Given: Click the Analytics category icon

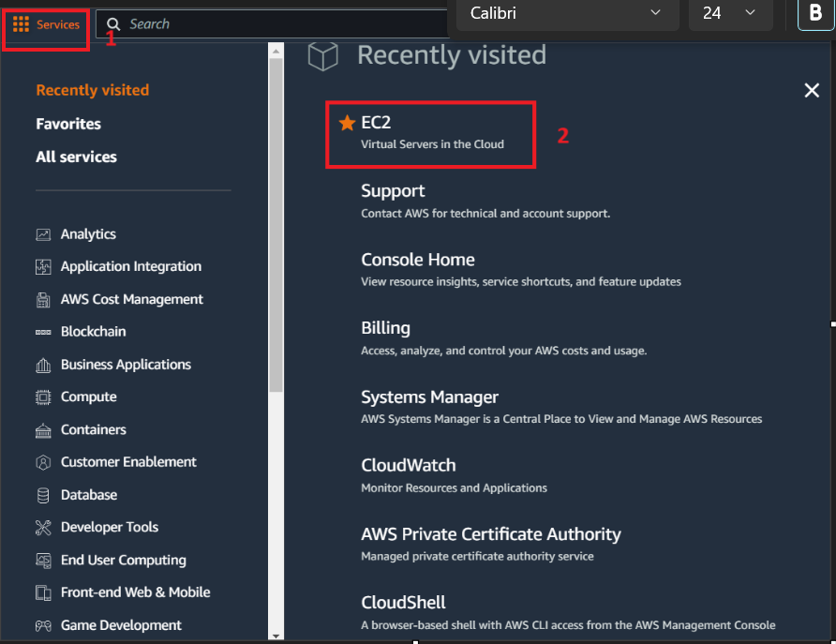Looking at the screenshot, I should 43,234.
